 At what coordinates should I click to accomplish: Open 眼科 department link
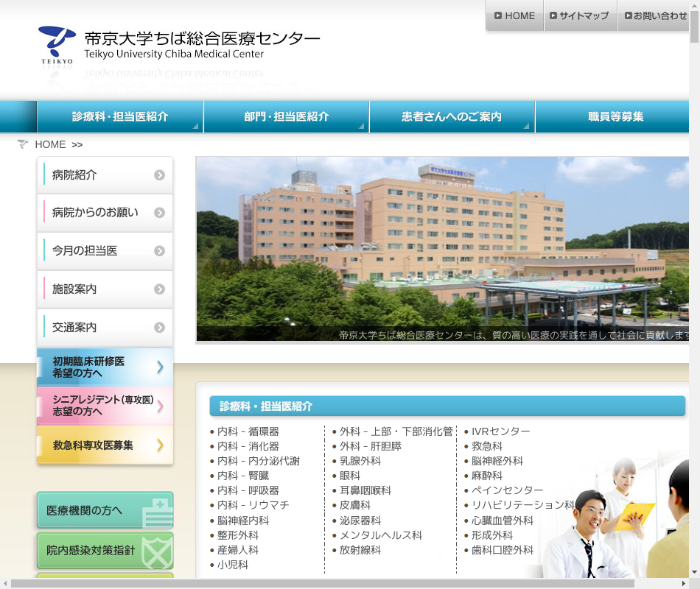tap(349, 476)
